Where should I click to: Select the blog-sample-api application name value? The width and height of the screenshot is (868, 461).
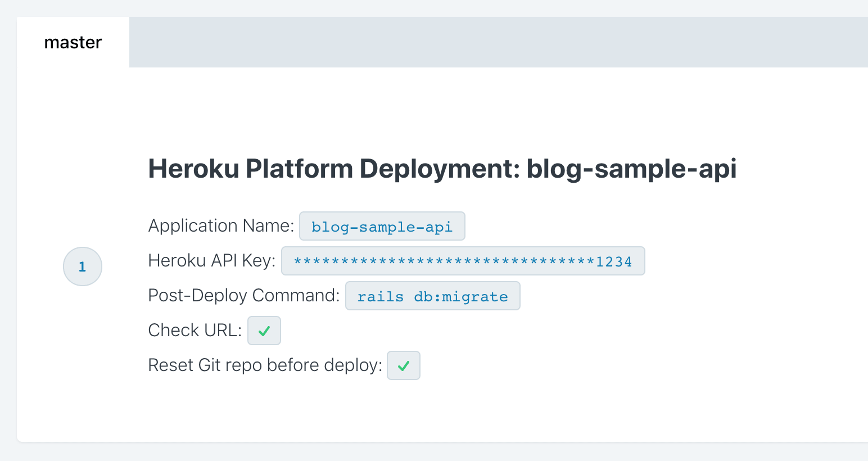pyautogui.click(x=382, y=226)
